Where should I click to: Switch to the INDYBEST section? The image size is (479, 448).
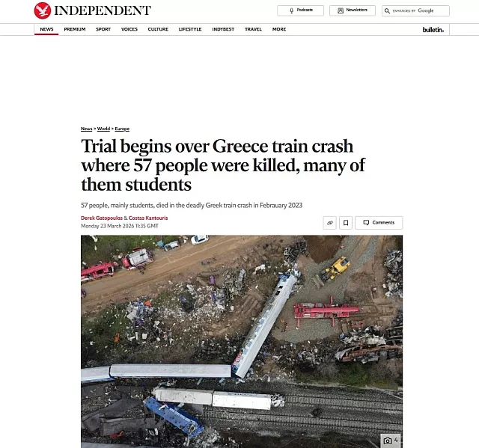223,29
